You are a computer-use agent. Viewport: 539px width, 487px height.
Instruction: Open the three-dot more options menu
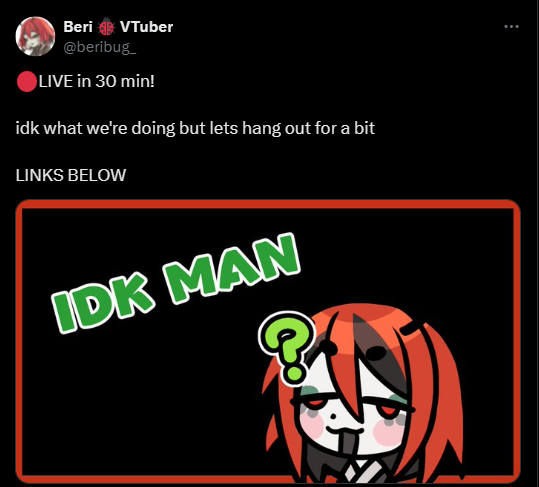pyautogui.click(x=511, y=26)
